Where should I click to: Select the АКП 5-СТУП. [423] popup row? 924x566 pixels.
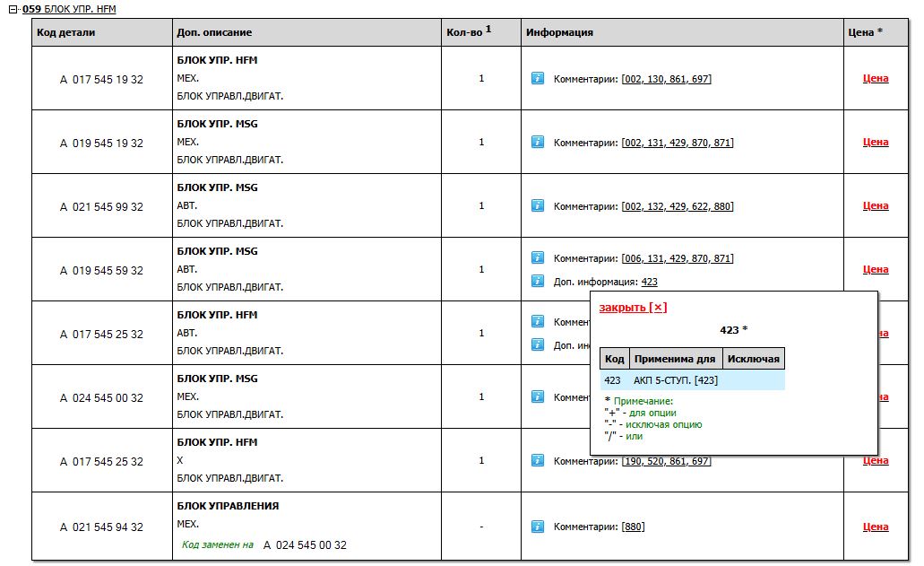[692, 380]
